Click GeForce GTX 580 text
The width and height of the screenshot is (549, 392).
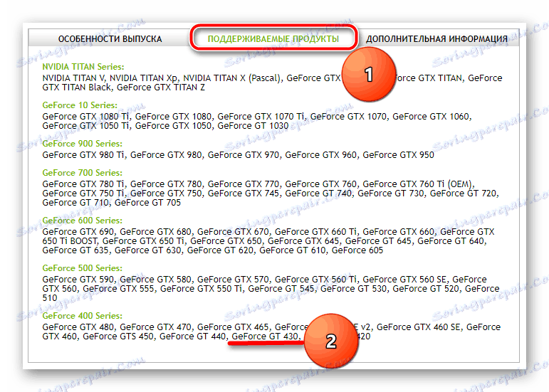[x=155, y=280]
